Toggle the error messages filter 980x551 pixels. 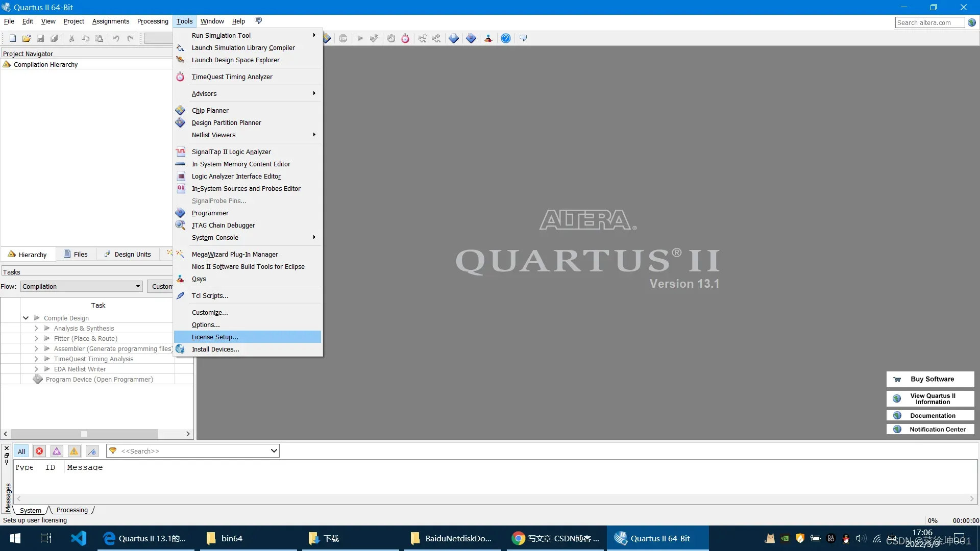39,451
